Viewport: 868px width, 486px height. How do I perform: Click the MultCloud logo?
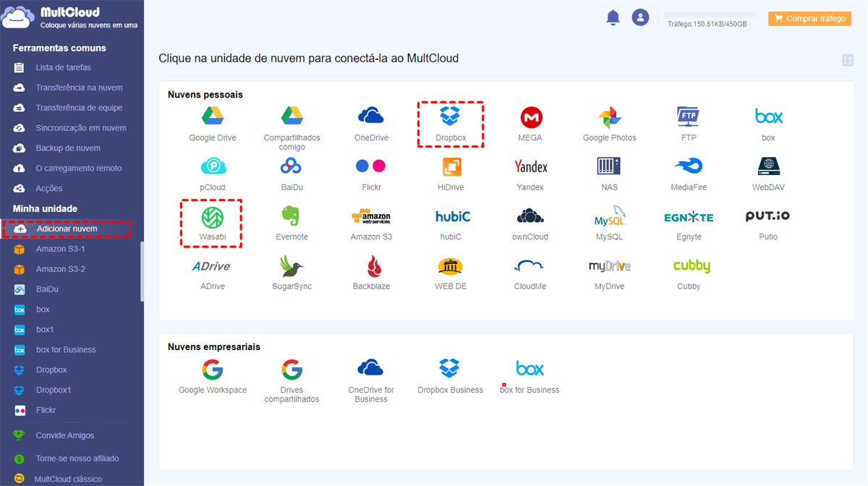point(70,18)
